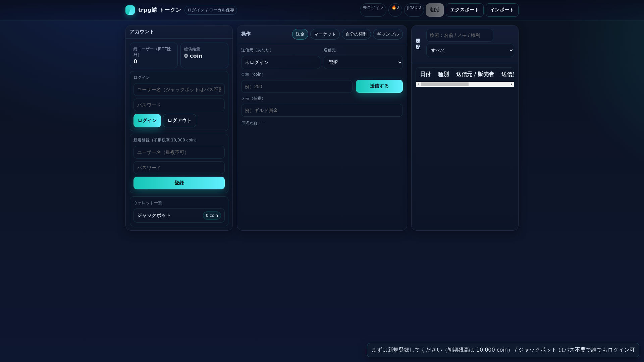Click the history table scroll-right arrow
This screenshot has height=362, width=644.
coord(512,84)
